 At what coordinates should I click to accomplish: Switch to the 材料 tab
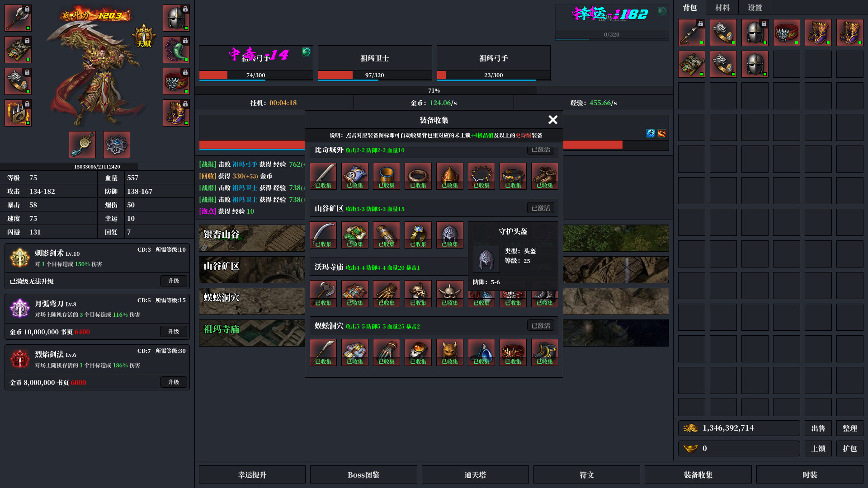(x=722, y=7)
